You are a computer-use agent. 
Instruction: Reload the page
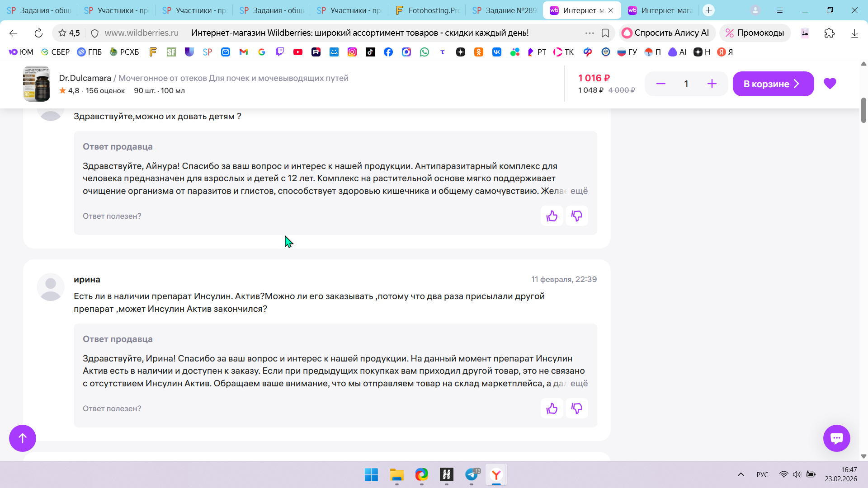[38, 33]
